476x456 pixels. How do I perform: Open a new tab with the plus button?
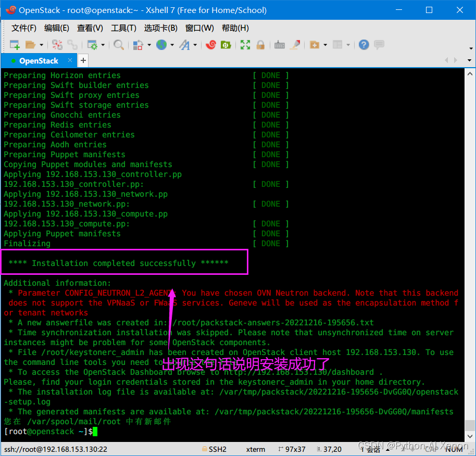[x=83, y=60]
